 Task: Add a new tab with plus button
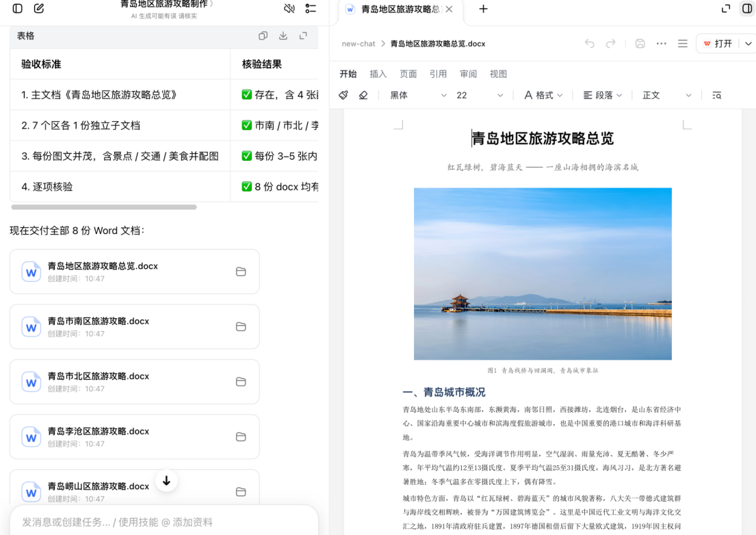pyautogui.click(x=483, y=9)
